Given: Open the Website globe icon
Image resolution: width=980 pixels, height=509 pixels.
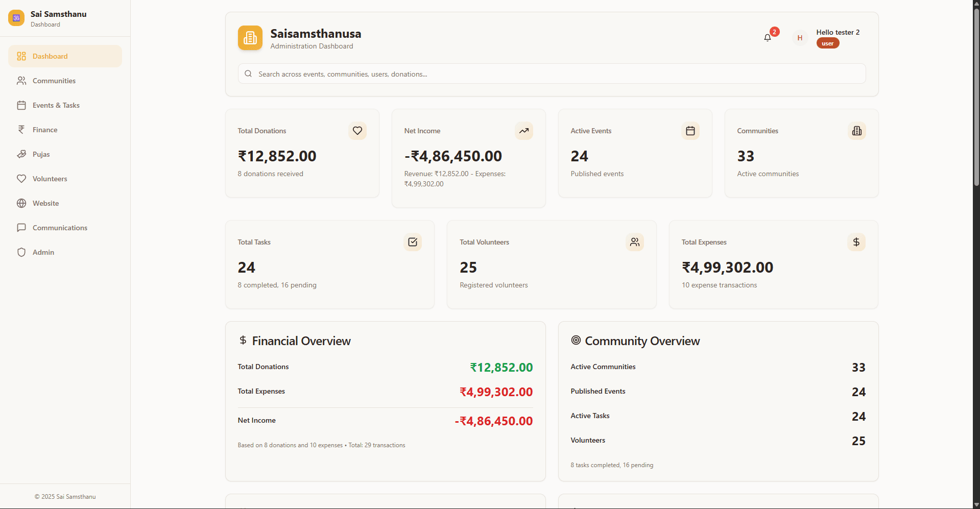Looking at the screenshot, I should (21, 203).
